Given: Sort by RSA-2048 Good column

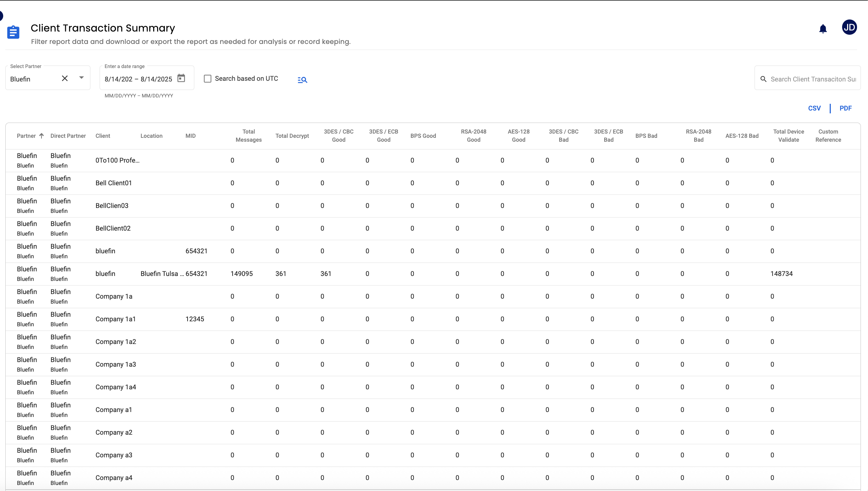Looking at the screenshot, I should [474, 136].
